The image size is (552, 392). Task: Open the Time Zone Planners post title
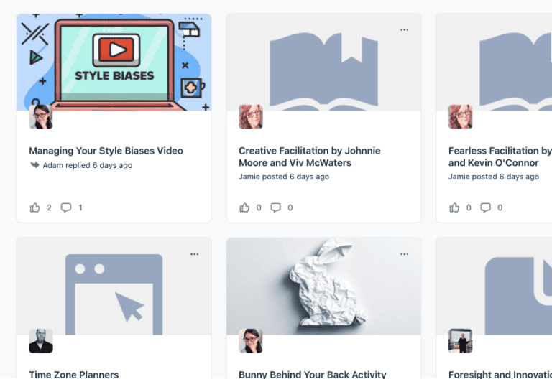(73, 374)
